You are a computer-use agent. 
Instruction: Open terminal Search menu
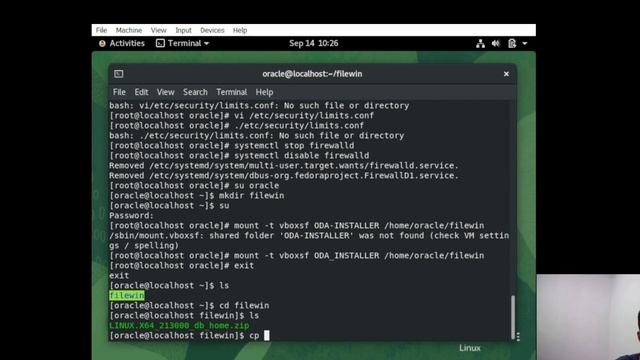[x=195, y=92]
